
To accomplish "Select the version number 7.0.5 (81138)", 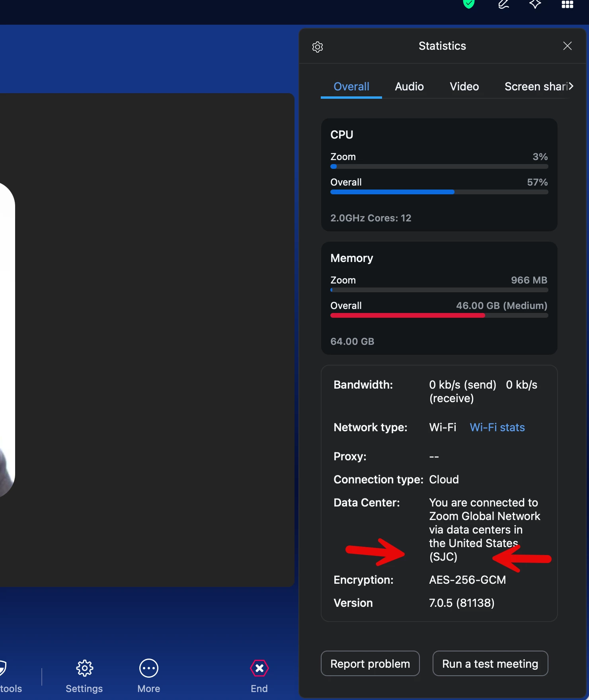I will point(462,603).
